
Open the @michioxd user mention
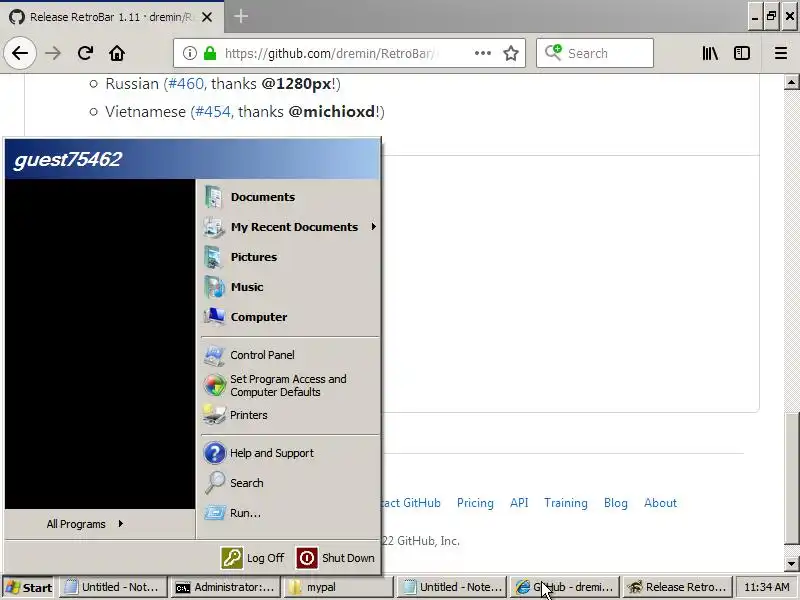click(332, 112)
